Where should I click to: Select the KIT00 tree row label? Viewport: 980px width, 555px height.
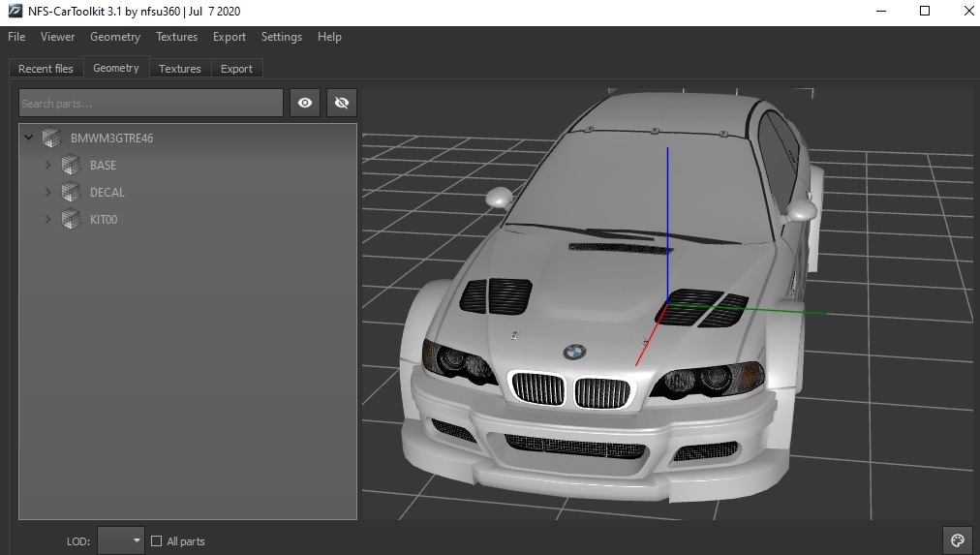tap(104, 219)
